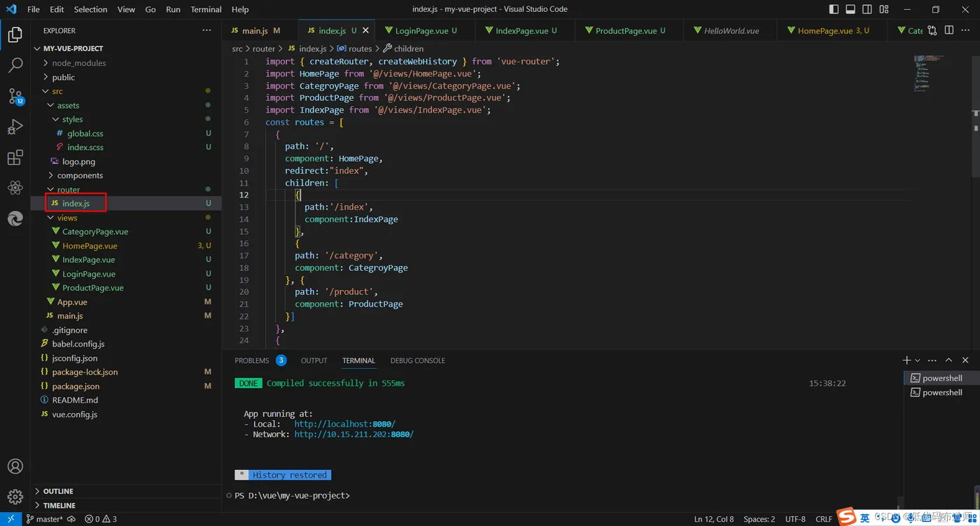980x526 pixels.
Task: Toggle the 英 input language mode
Action: click(865, 518)
